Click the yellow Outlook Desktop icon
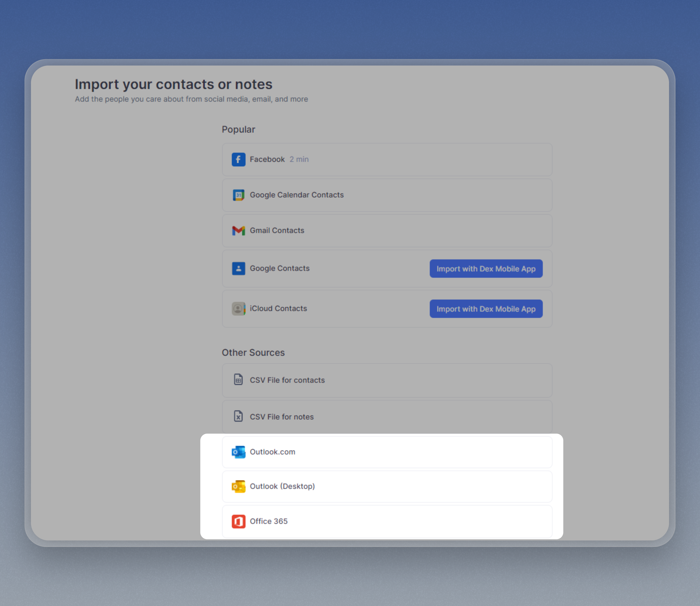This screenshot has width=700, height=606. (x=238, y=487)
